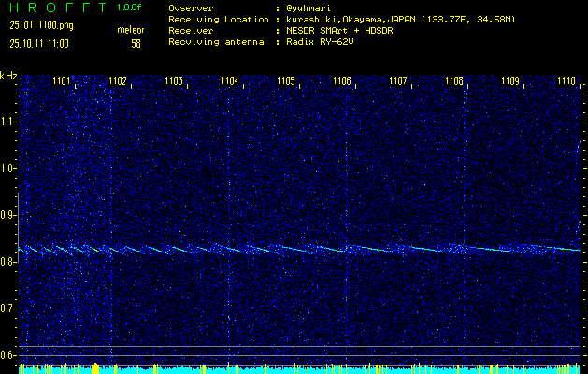Click the Radix RV-62V antenna name
588x374 pixels.
(318, 42)
